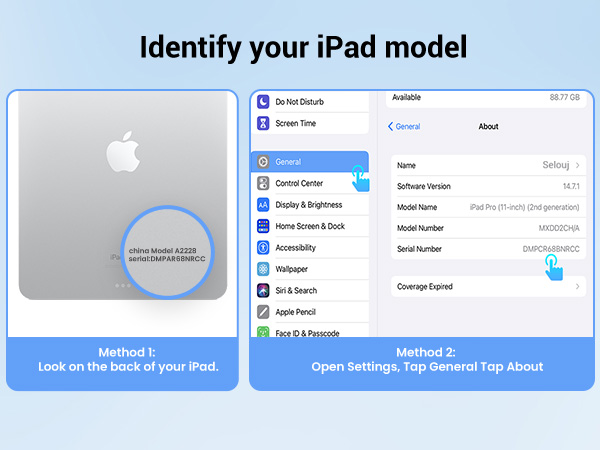Click the Siri & Search icon
This screenshot has width=600, height=450.
pyautogui.click(x=263, y=290)
